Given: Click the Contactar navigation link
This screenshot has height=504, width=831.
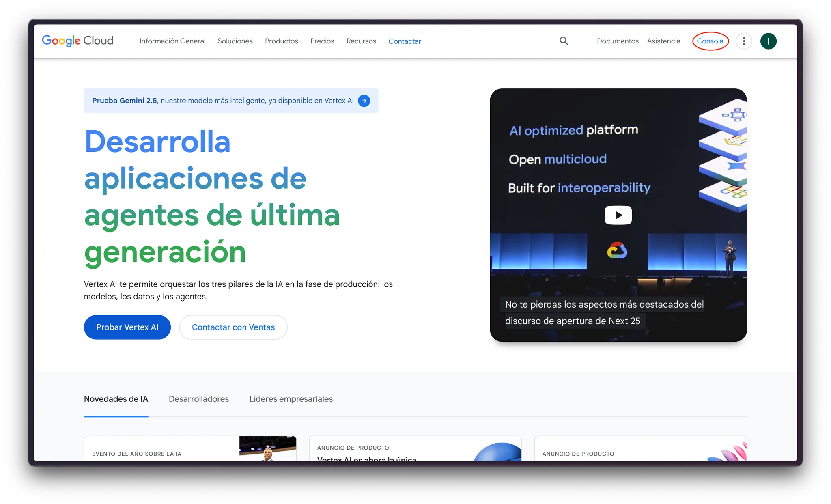Looking at the screenshot, I should 405,41.
